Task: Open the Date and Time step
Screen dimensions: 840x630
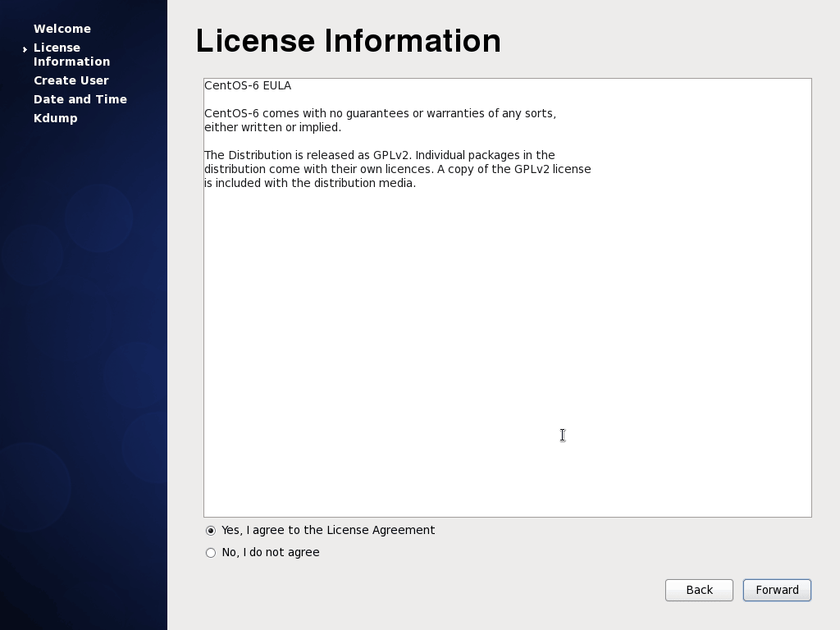Action: coord(80,99)
